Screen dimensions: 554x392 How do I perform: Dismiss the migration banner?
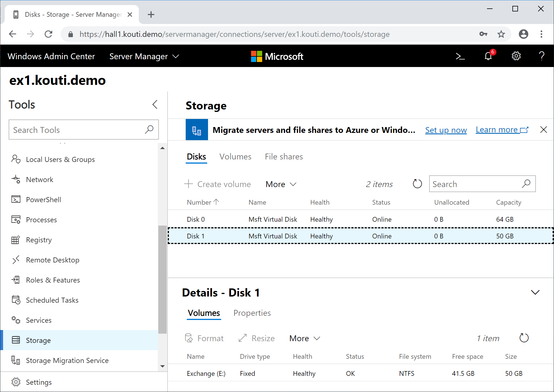[543, 130]
